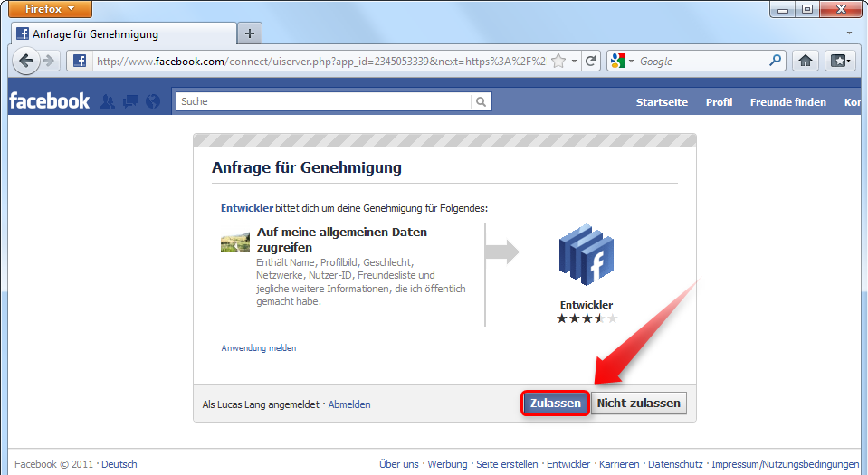Click the heading "Anfrage für Genehmigung"
The image size is (868, 475).
click(307, 167)
